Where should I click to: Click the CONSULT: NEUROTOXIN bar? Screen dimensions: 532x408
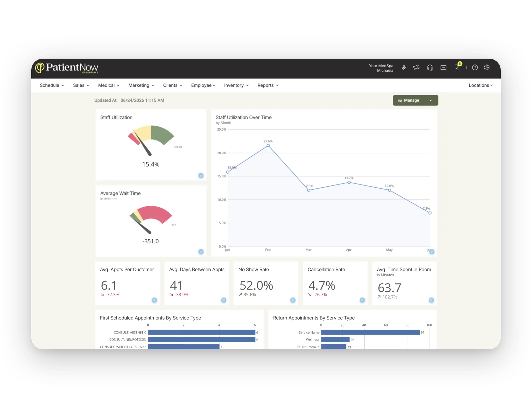[x=202, y=340]
